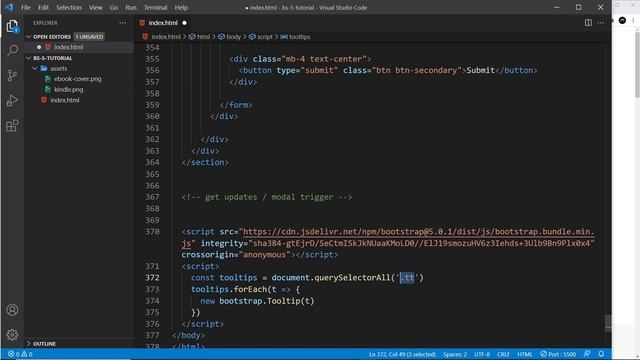Split the editor to the right
Viewport: 640px width, 360px height.
(588, 23)
